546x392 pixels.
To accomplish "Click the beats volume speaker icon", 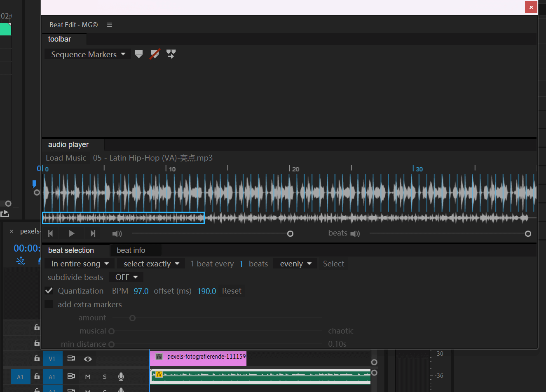I will (355, 234).
